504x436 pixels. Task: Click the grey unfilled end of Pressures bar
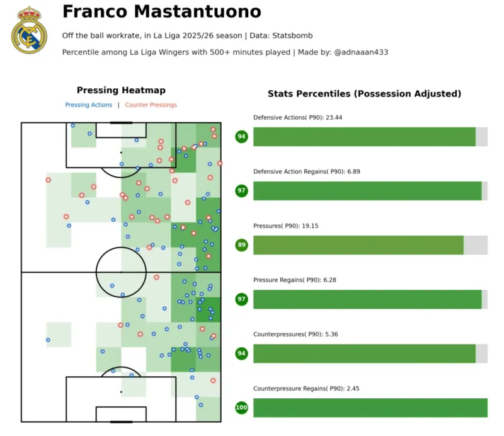tap(476, 245)
